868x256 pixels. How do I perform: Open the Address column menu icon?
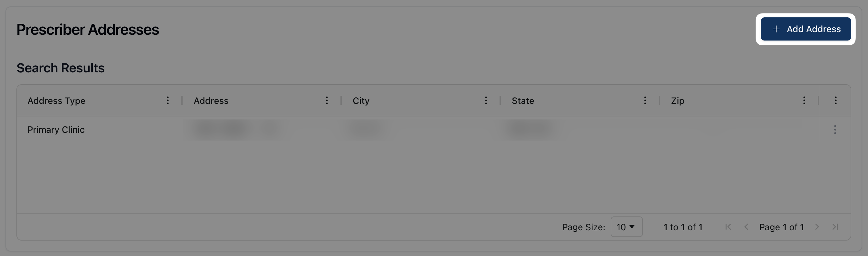[327, 100]
